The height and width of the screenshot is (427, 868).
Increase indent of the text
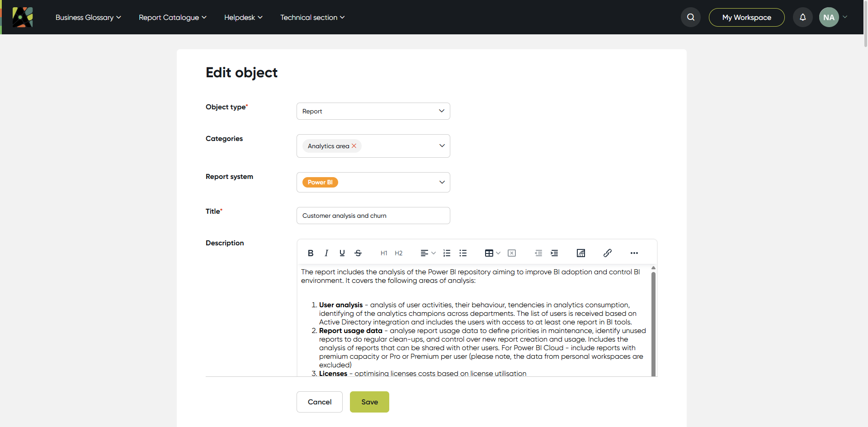point(554,253)
